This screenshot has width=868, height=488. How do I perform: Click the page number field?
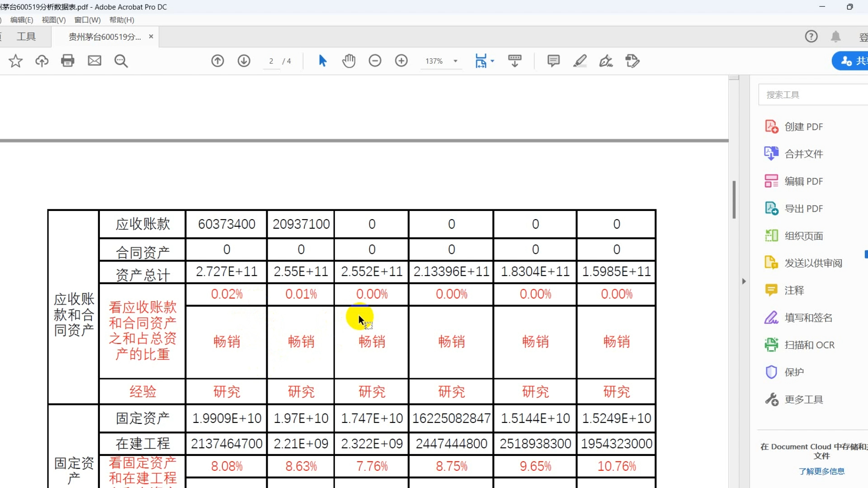point(271,61)
